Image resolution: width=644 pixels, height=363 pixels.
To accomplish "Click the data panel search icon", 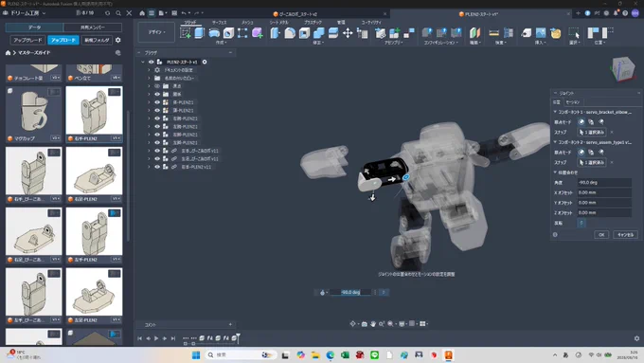I will pos(118,13).
